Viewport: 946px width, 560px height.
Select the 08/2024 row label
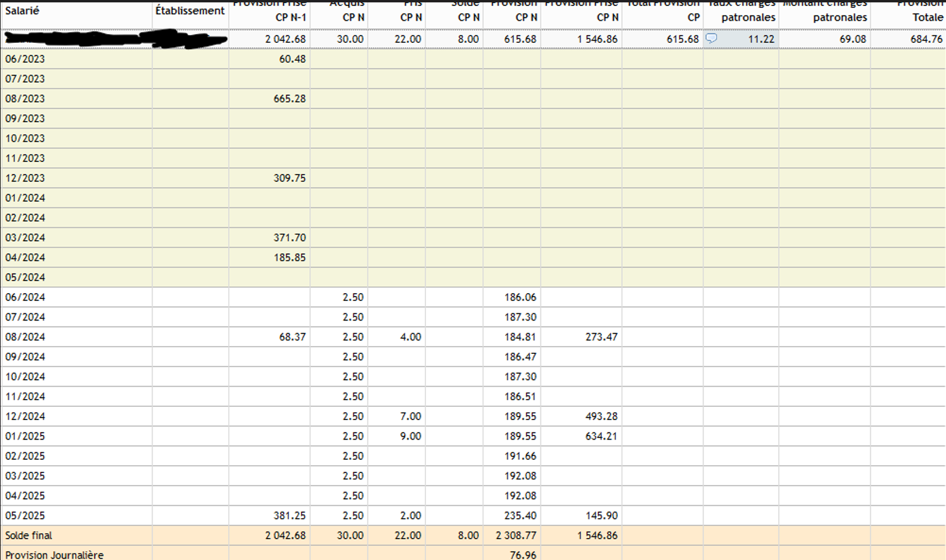tap(25, 337)
